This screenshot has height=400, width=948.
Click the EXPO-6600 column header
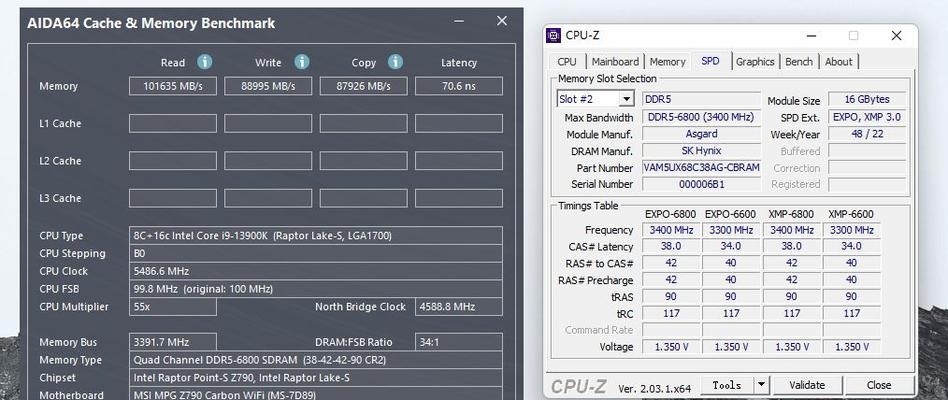pyautogui.click(x=731, y=214)
